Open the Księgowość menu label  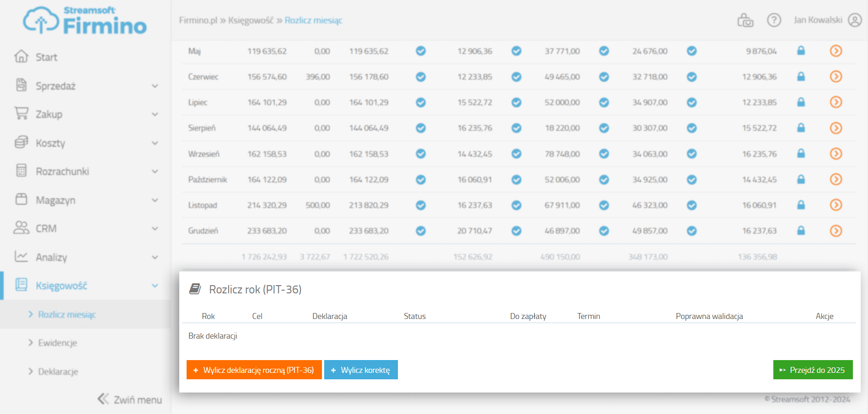click(61, 286)
